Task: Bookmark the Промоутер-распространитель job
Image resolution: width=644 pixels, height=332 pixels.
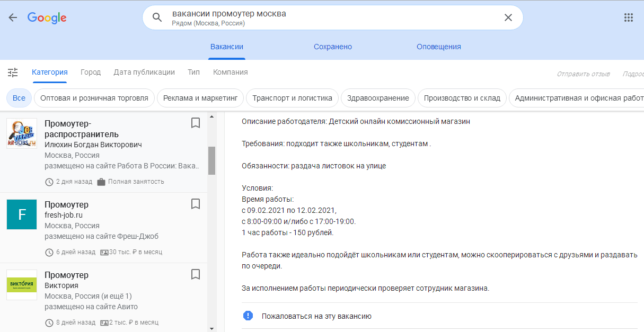Action: point(195,123)
